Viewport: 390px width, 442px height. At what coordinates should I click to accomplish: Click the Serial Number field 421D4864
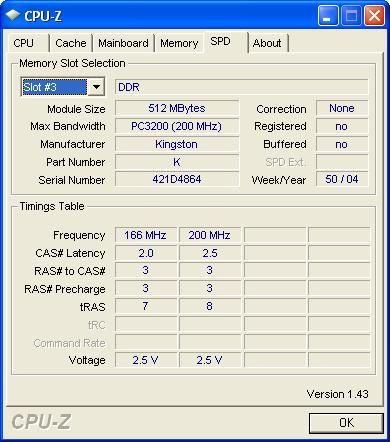coord(177,179)
